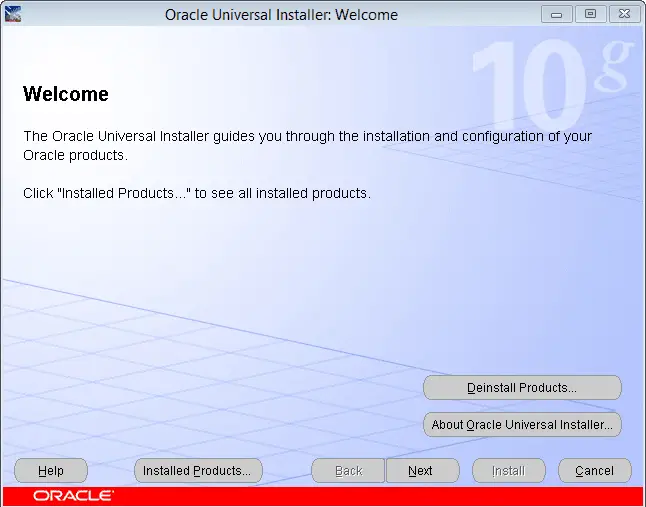Click the ORACLE logo in red banner

[73, 496]
